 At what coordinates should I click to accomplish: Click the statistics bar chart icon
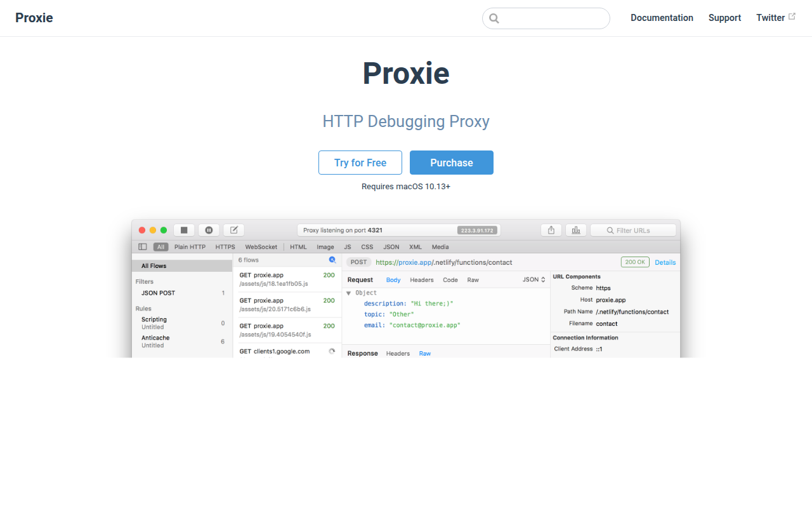(x=576, y=230)
